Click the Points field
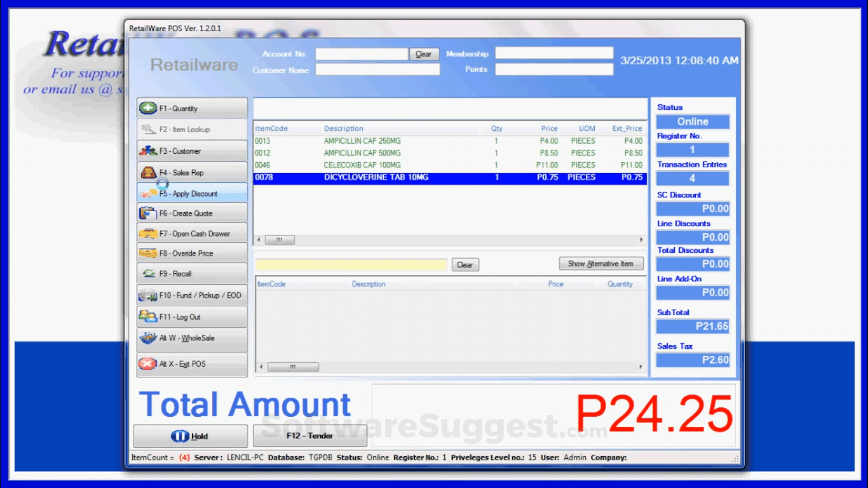The height and width of the screenshot is (488, 868). [x=554, y=69]
